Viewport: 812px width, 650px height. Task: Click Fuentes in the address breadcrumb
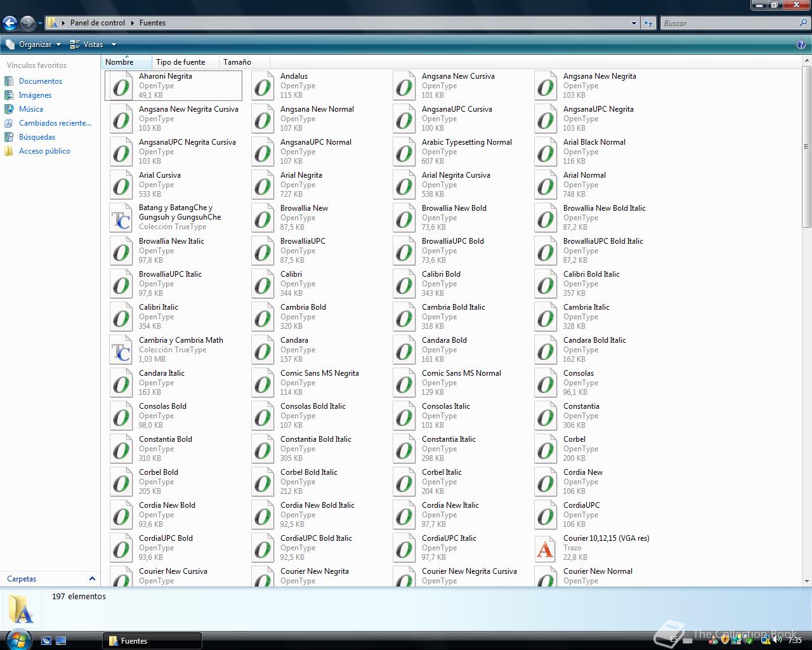[x=152, y=23]
